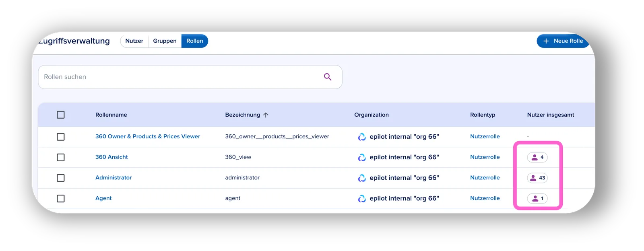Click the user badge showing 1
644x251 pixels.
(537, 198)
